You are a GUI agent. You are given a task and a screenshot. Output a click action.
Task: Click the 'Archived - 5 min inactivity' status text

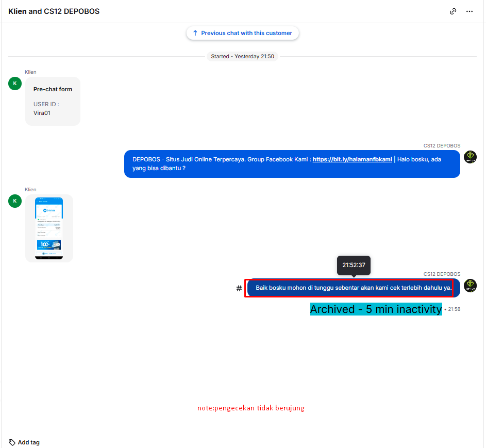click(376, 309)
